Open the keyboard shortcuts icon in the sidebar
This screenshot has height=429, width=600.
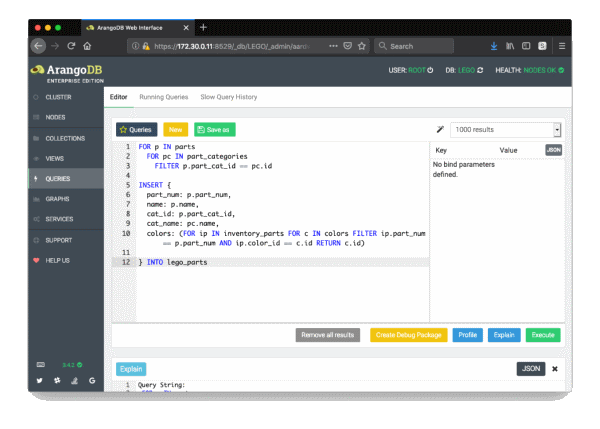coord(41,364)
